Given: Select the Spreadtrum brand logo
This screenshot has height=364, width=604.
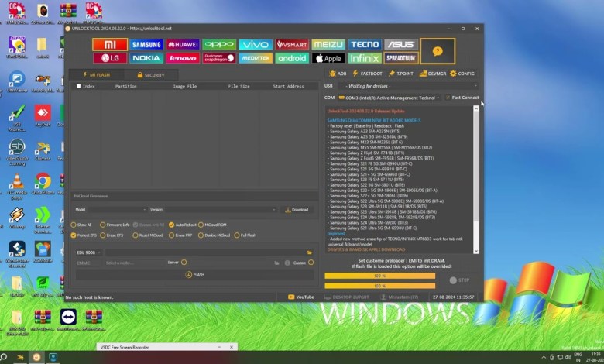Looking at the screenshot, I should pyautogui.click(x=401, y=58).
